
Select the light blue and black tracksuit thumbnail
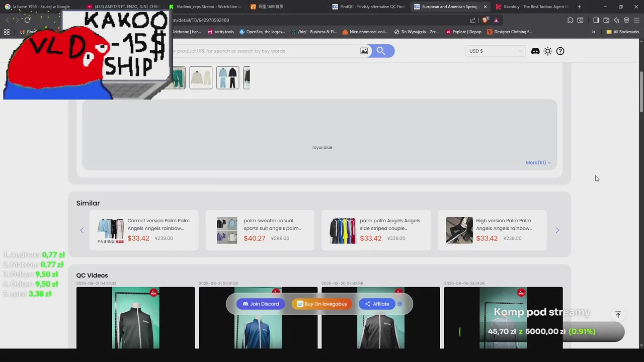[x=227, y=78]
